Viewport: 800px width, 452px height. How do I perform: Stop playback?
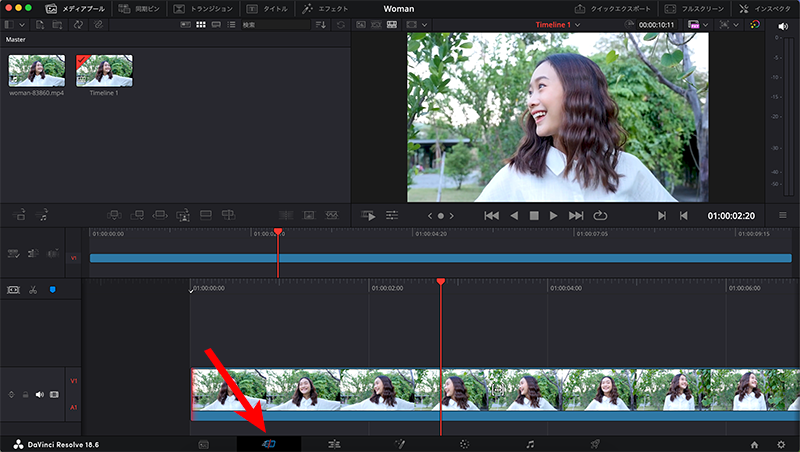534,216
